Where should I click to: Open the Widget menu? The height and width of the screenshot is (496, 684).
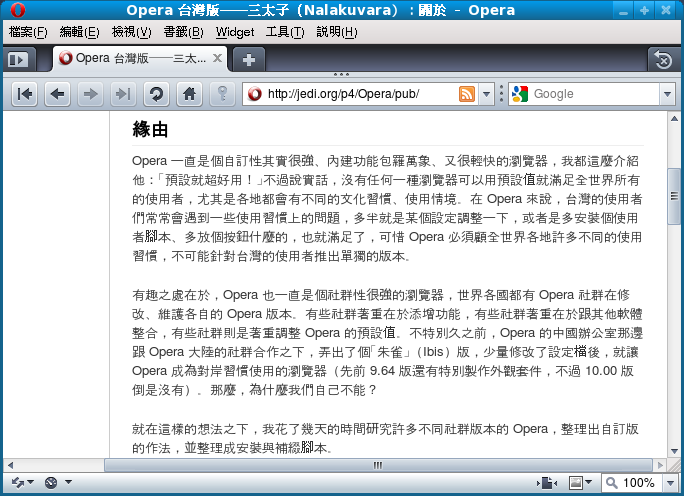[235, 32]
